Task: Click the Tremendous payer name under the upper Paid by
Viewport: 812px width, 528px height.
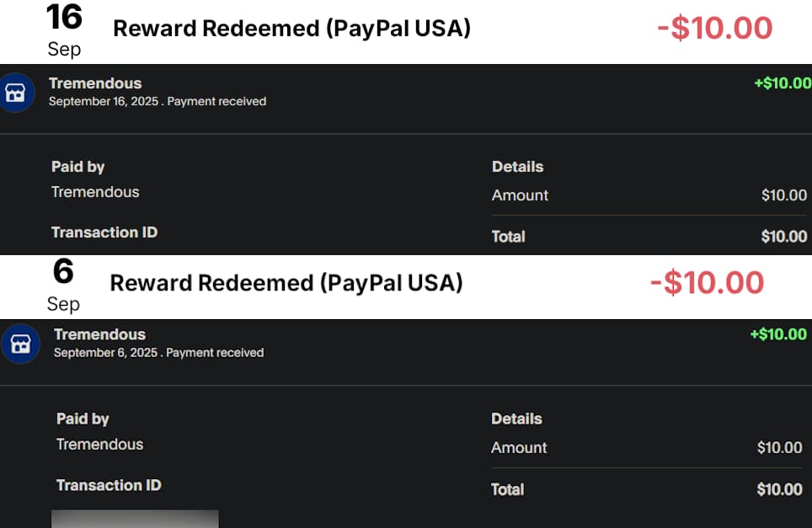Action: 95,192
